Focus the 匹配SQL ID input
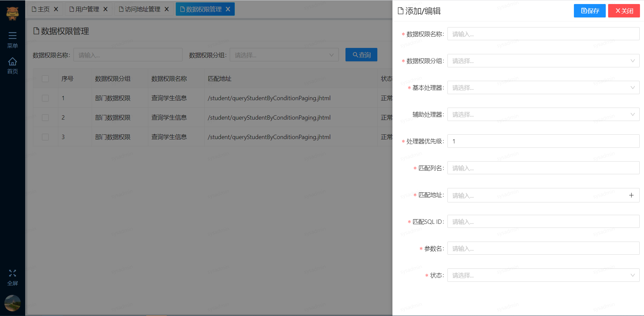 543,222
